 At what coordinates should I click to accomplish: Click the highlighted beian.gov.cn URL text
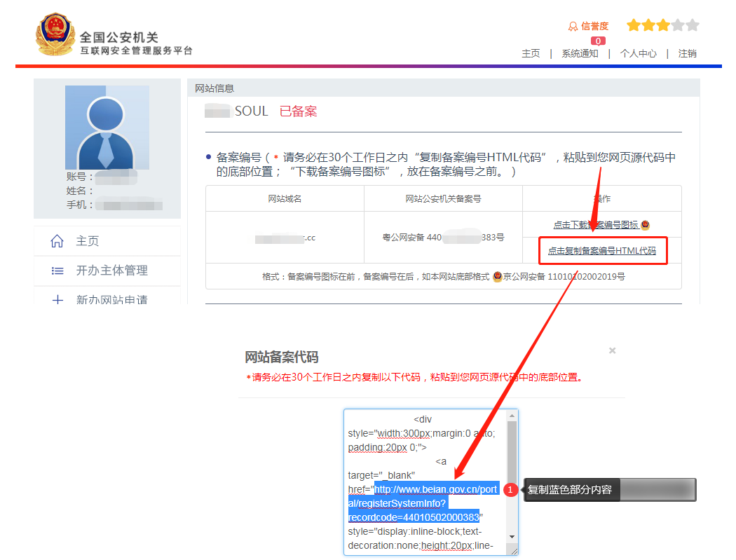pyautogui.click(x=423, y=503)
